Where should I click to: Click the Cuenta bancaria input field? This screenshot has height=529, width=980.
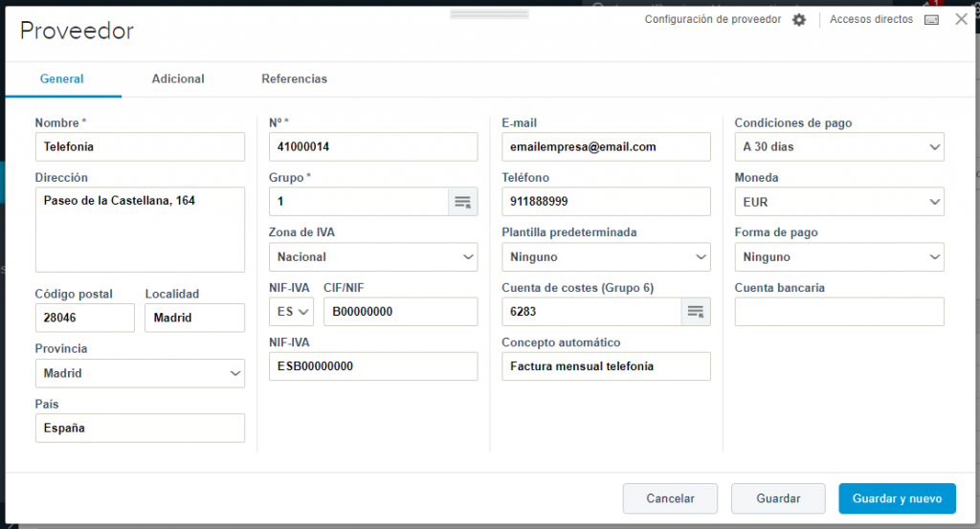[838, 312]
